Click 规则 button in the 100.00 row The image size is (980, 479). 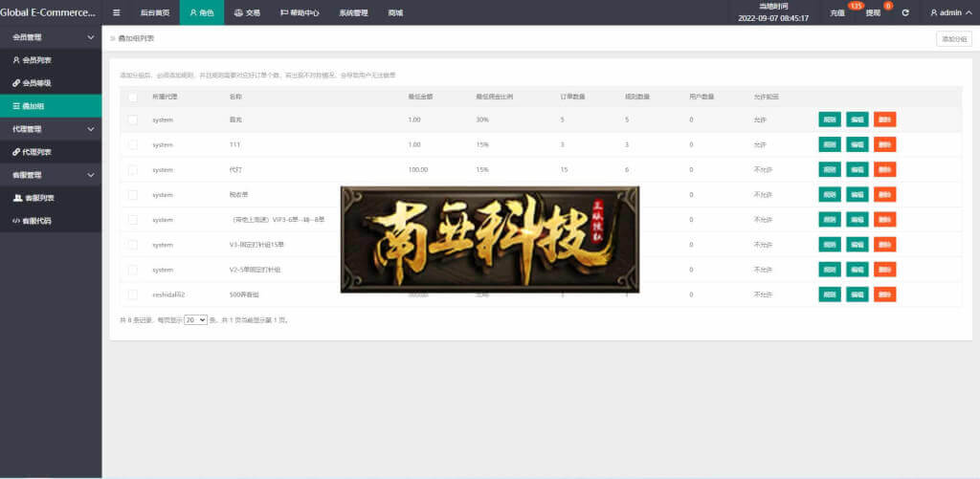(x=830, y=169)
